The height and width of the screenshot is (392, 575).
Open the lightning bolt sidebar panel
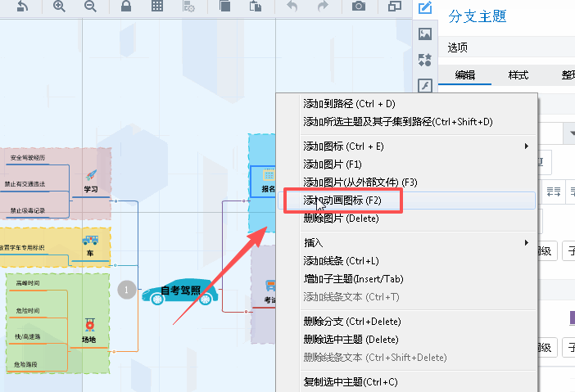coord(425,86)
